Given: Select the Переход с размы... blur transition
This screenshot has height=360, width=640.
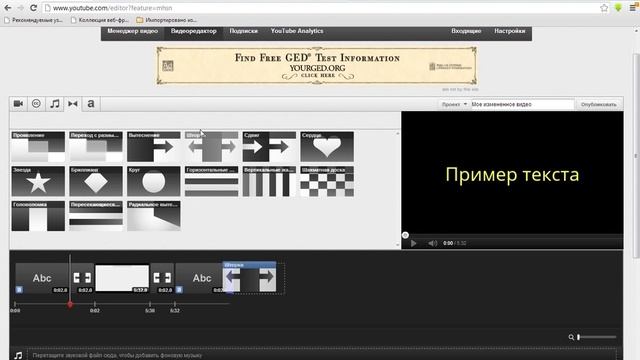Looking at the screenshot, I should pos(96,147).
